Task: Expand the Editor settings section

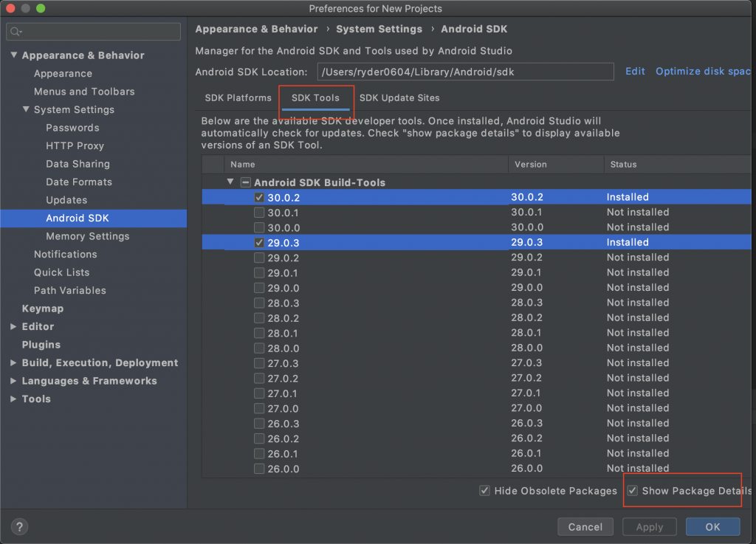Action: pos(13,327)
